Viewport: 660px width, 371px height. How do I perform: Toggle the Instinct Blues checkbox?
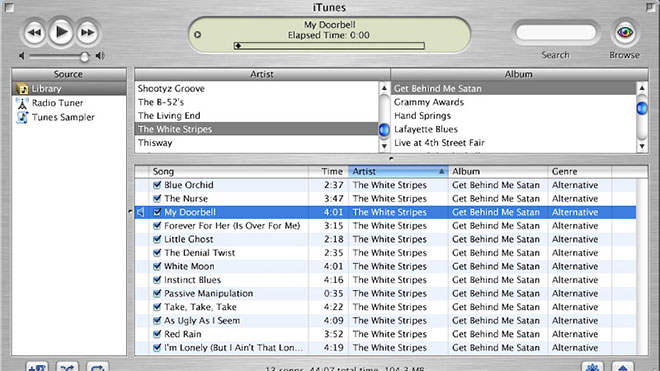(x=157, y=280)
